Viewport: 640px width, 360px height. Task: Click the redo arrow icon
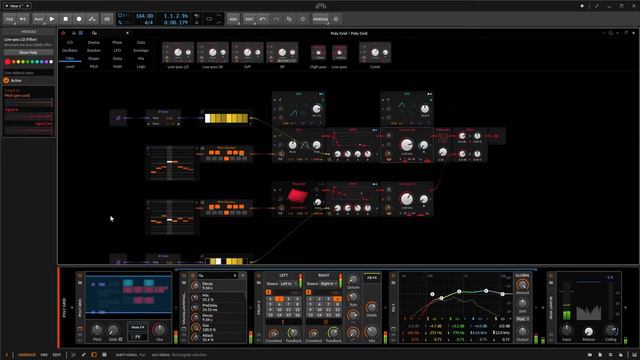[x=276, y=19]
